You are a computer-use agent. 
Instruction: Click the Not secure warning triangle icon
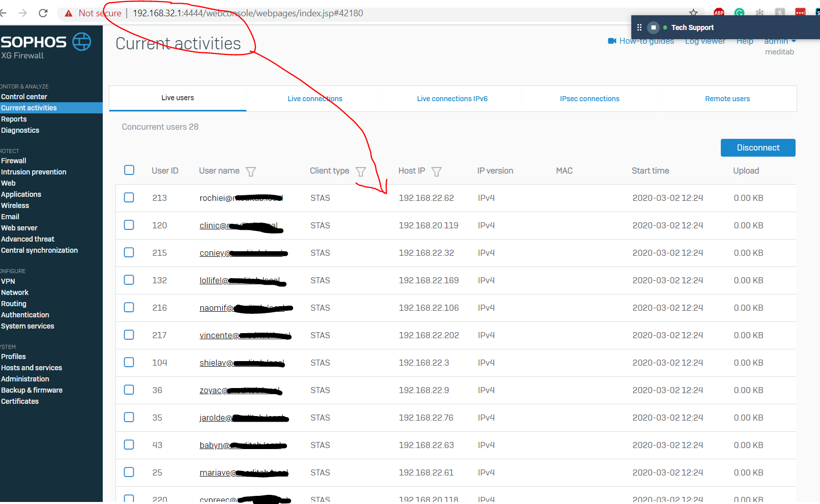click(69, 13)
